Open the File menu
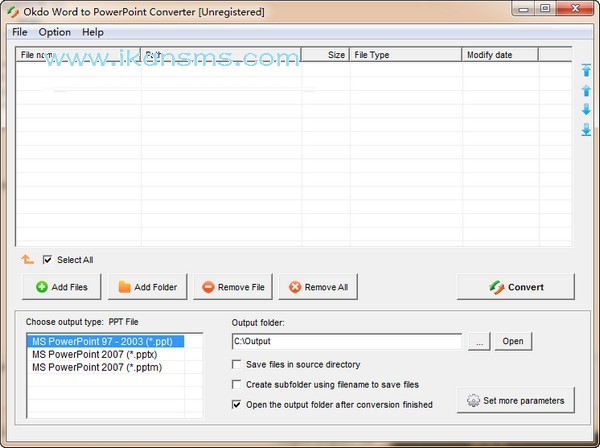600x448 pixels. pos(20,32)
